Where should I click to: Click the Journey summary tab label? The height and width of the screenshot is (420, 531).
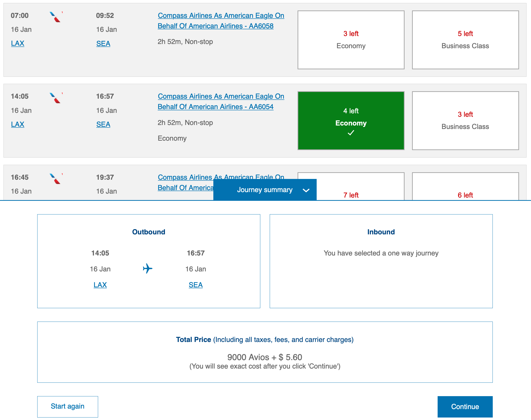[x=265, y=190]
